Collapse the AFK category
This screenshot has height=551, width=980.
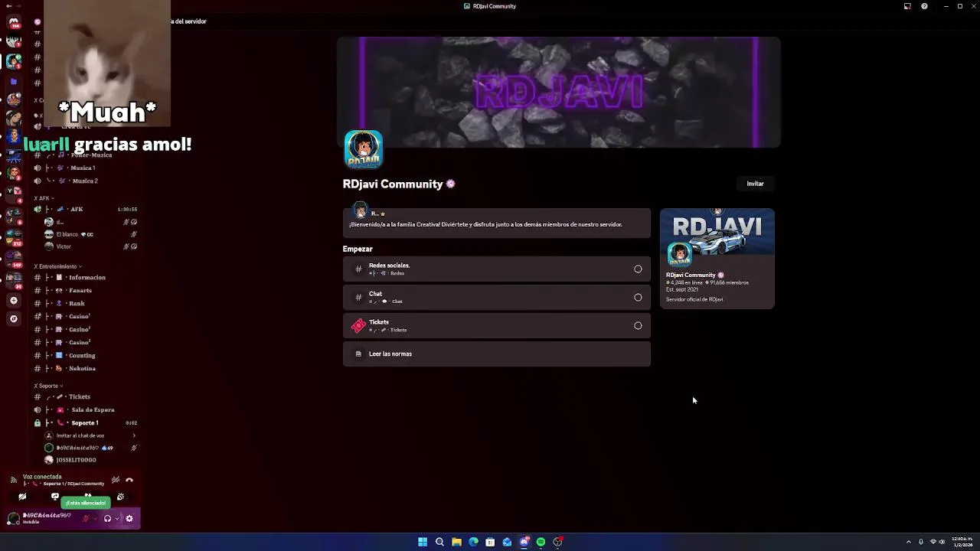(44, 198)
